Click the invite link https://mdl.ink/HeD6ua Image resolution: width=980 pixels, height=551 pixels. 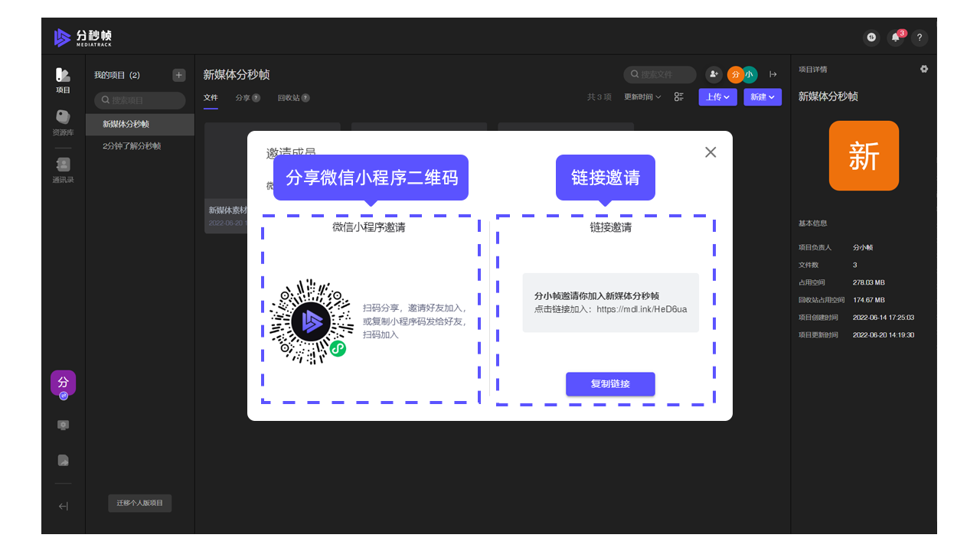642,309
